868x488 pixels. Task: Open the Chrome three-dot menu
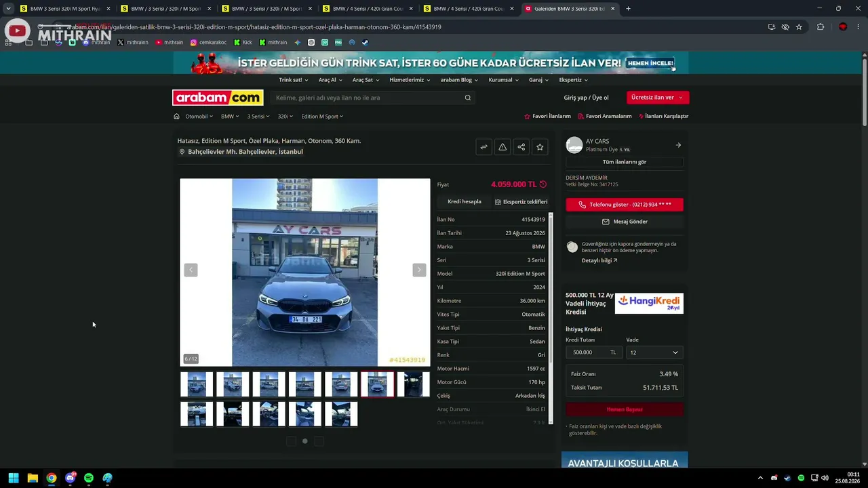pos(858,27)
